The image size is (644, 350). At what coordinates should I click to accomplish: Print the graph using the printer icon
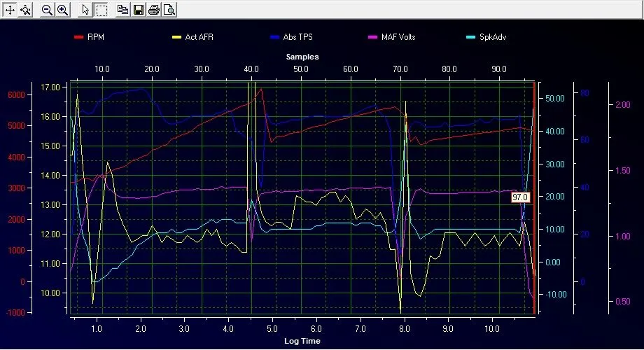coord(153,10)
